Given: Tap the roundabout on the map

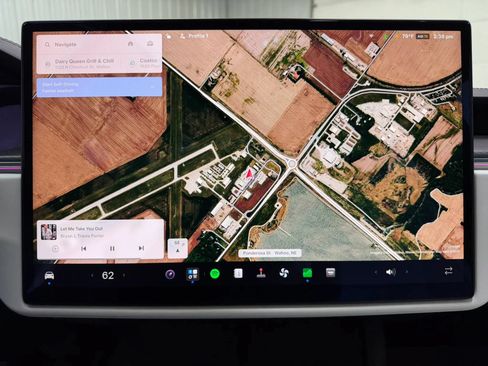Looking at the screenshot, I should pos(292,163).
